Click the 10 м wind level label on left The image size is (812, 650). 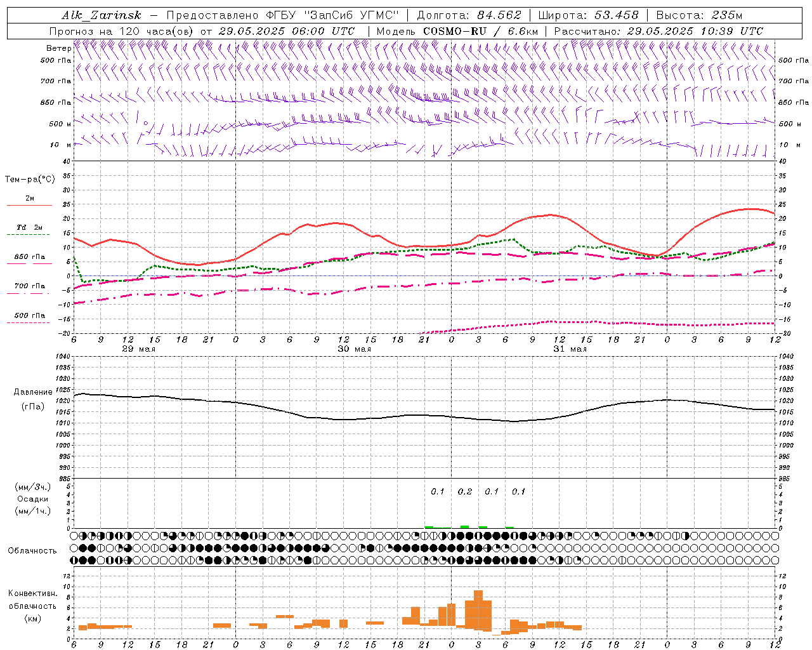point(61,145)
